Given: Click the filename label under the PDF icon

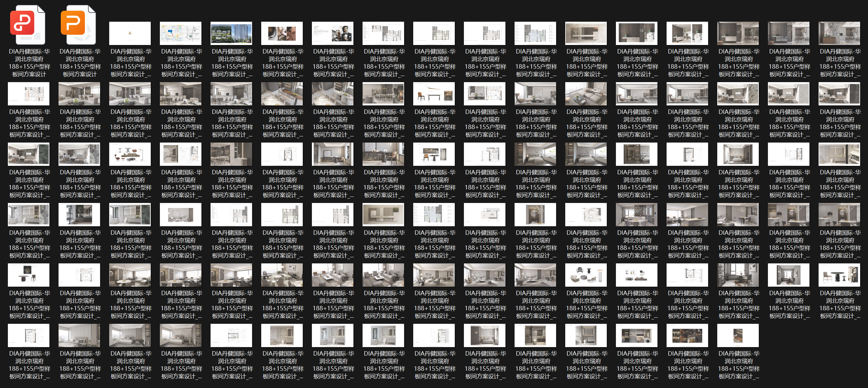Looking at the screenshot, I should [29, 63].
